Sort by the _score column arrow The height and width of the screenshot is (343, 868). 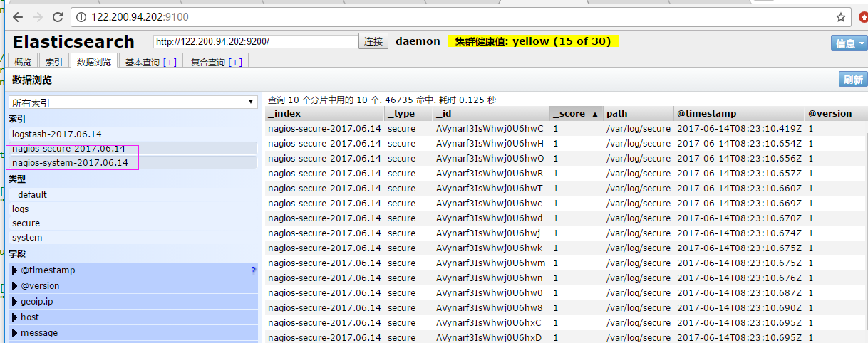(x=594, y=114)
